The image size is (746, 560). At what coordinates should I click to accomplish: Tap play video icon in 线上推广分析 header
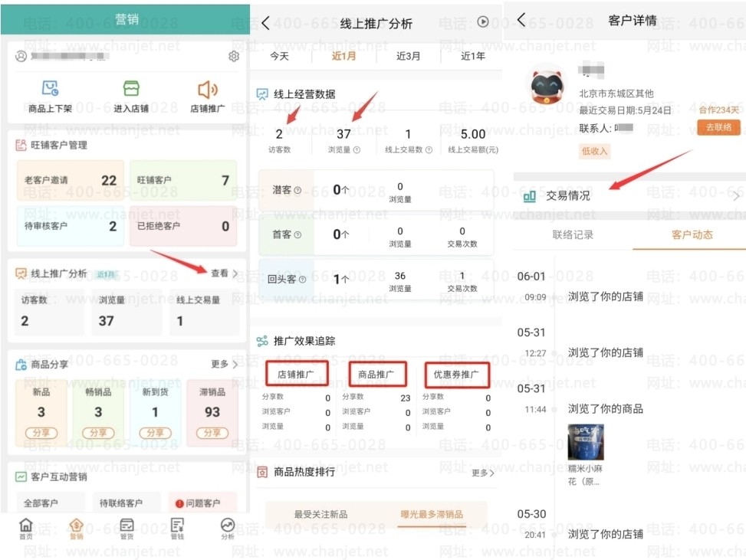pos(483,22)
